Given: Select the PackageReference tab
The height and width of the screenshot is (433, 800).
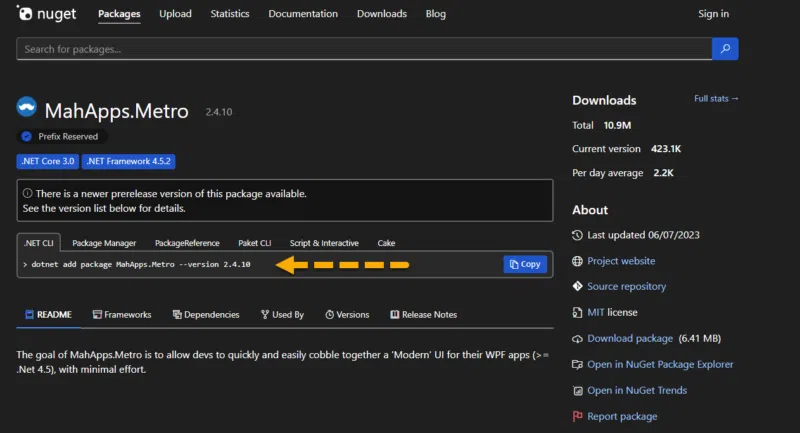Looking at the screenshot, I should coord(187,243).
